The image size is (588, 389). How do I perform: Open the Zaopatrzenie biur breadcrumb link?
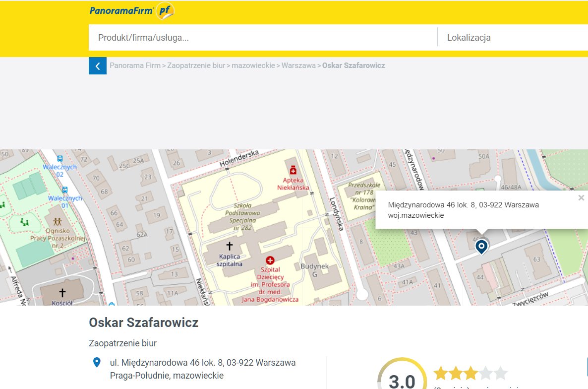click(x=196, y=65)
